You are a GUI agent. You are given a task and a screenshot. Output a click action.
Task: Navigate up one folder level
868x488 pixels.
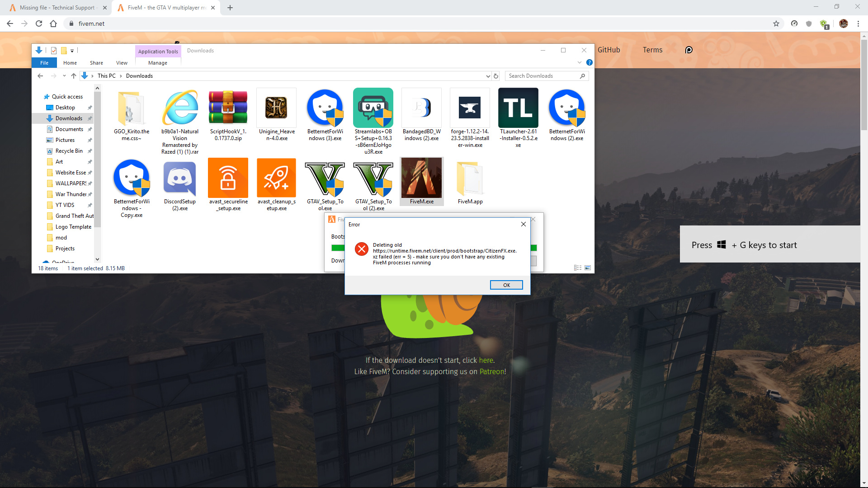coord(74,76)
